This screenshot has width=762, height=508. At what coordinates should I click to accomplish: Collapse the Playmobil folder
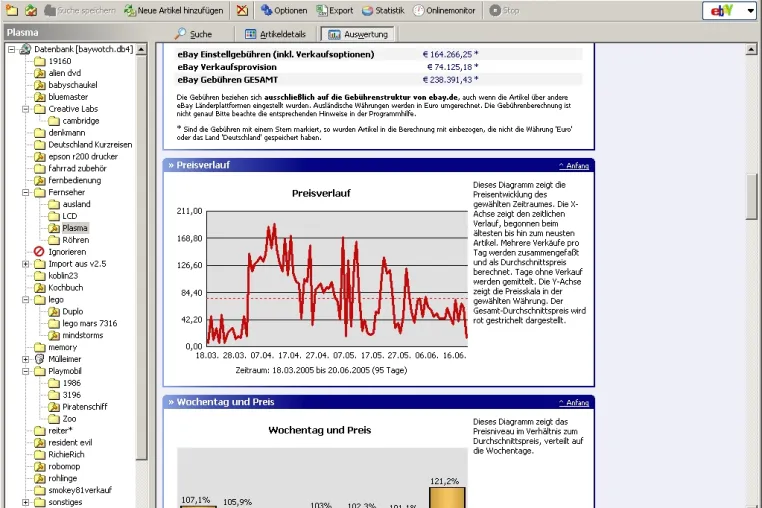[26, 371]
